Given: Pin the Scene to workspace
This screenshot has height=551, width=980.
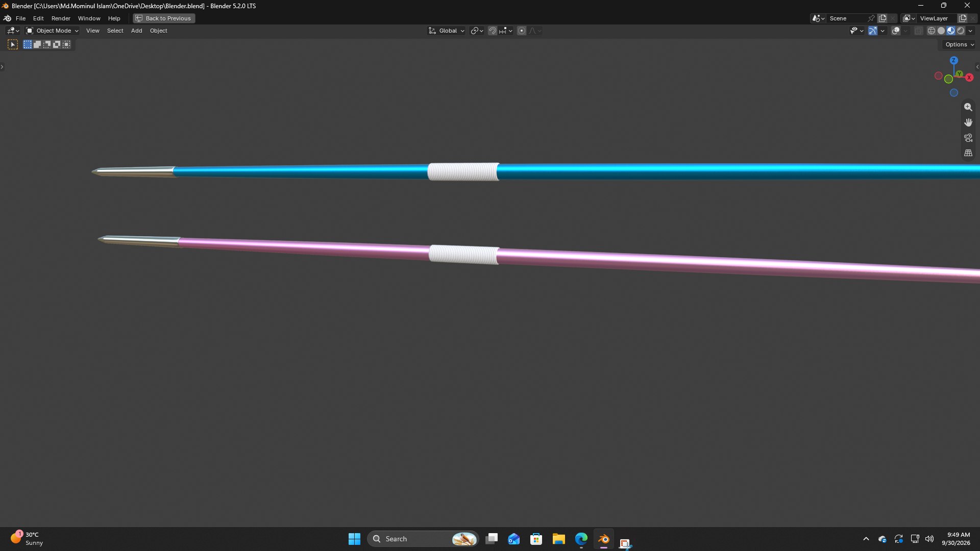Looking at the screenshot, I should coord(871,18).
